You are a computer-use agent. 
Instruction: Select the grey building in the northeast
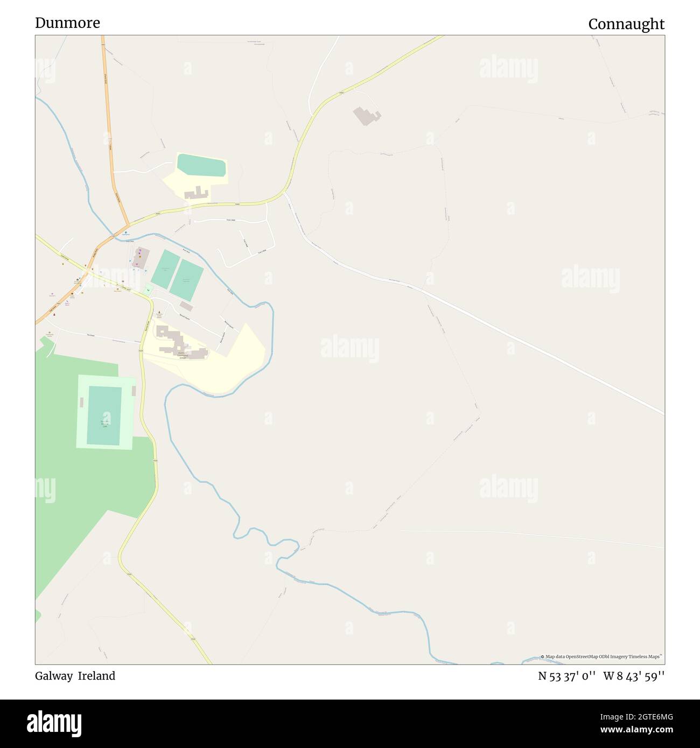click(x=367, y=116)
